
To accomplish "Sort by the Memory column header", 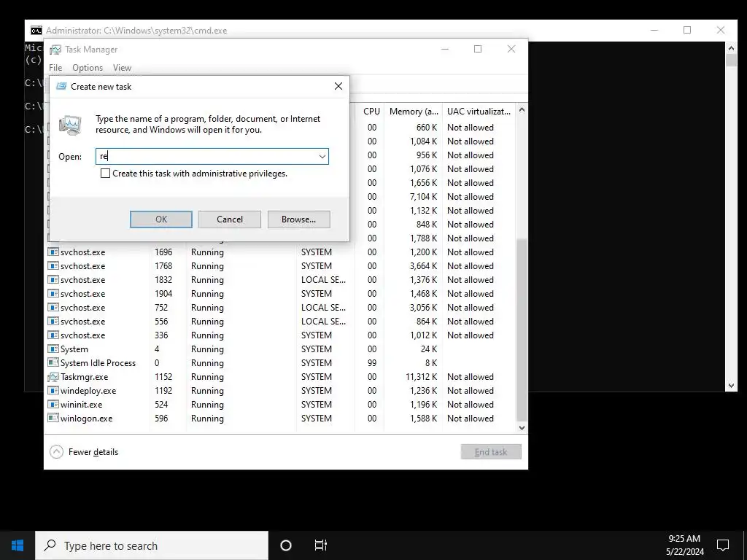I will (414, 112).
